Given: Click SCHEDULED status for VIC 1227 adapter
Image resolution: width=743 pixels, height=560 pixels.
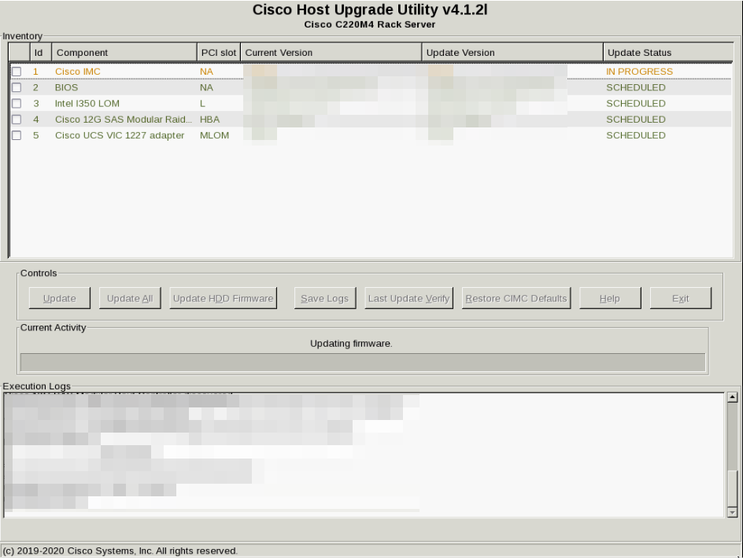Looking at the screenshot, I should [636, 135].
